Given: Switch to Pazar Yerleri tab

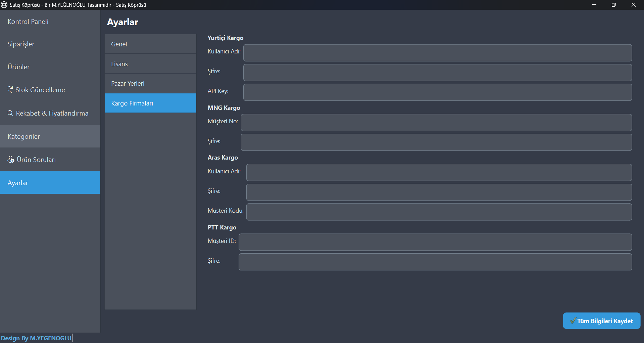Looking at the screenshot, I should [x=150, y=83].
